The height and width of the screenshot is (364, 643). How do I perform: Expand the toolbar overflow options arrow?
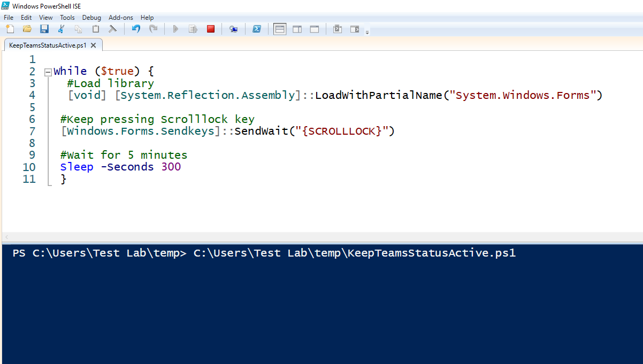click(367, 32)
